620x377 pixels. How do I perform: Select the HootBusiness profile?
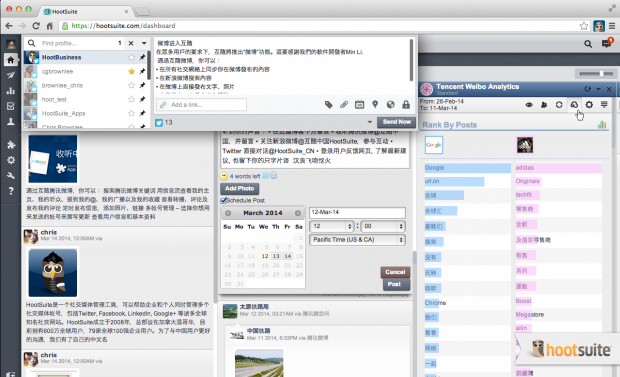coord(86,57)
